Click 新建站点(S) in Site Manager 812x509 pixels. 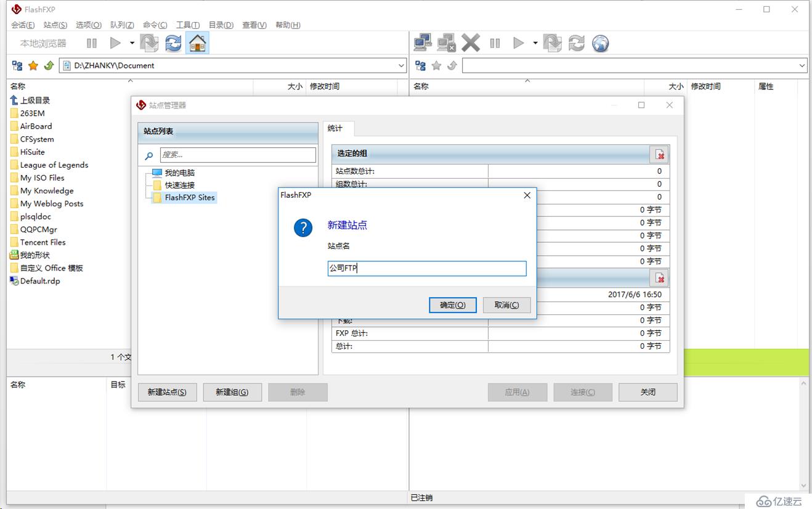click(167, 392)
